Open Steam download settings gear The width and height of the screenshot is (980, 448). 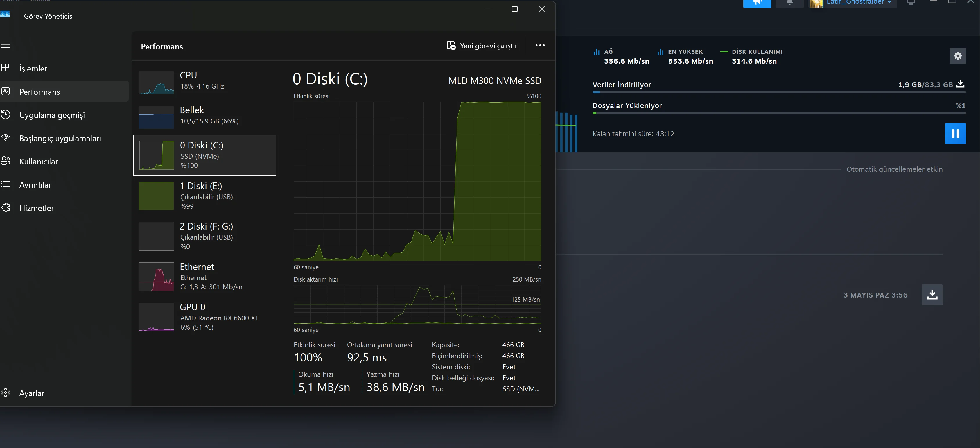pos(958,56)
